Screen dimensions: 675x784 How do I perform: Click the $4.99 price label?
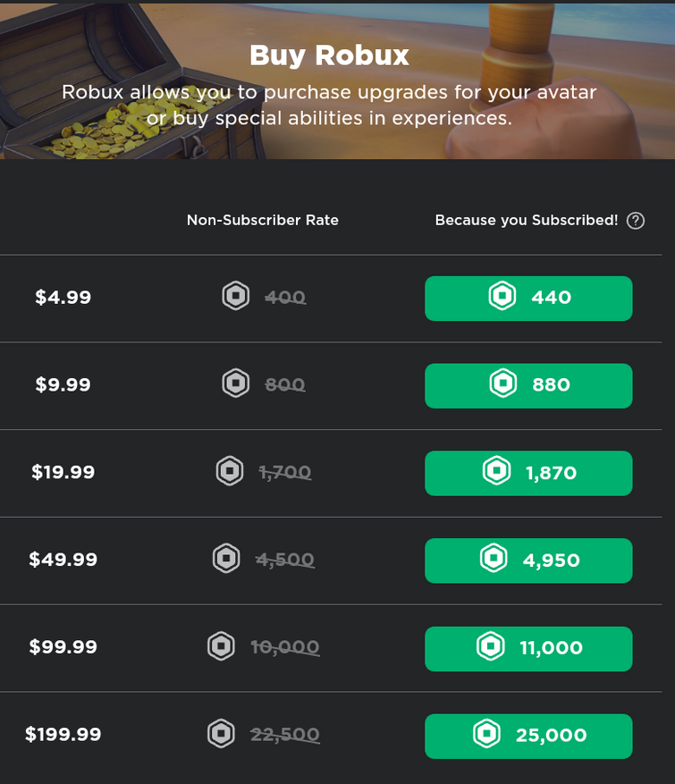[x=63, y=297]
